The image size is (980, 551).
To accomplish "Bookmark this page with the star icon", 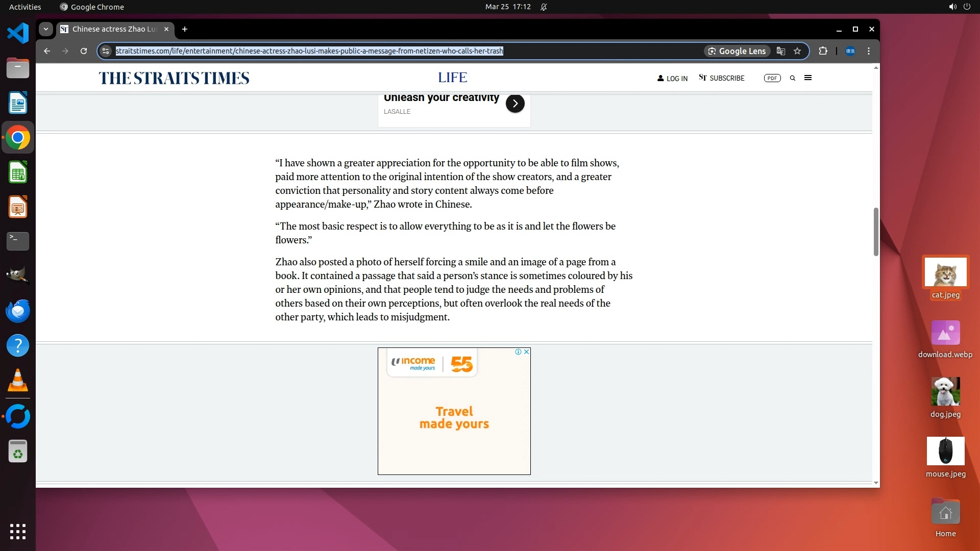I will point(797,51).
